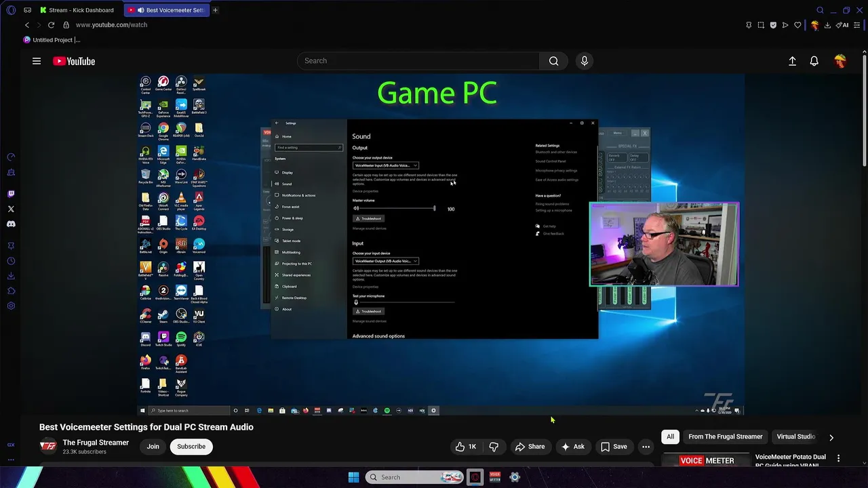Open the VoiceMeeter Potato recommended video thumbnail

click(x=707, y=460)
